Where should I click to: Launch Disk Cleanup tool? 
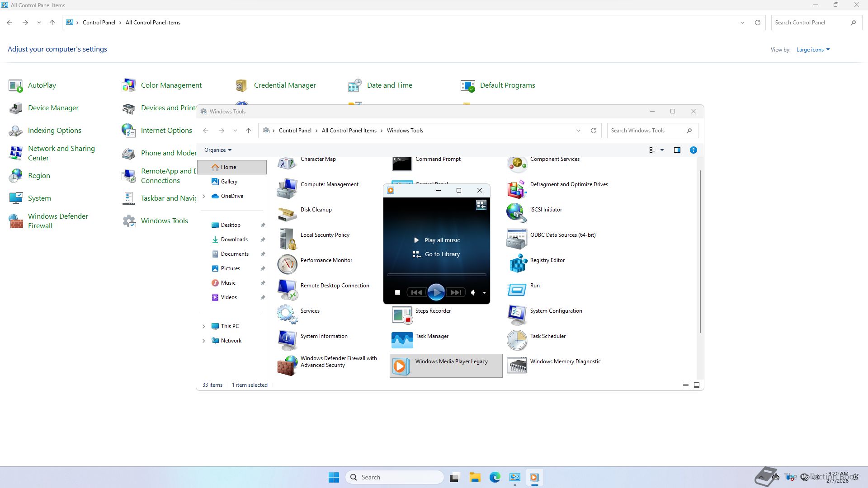click(x=316, y=210)
